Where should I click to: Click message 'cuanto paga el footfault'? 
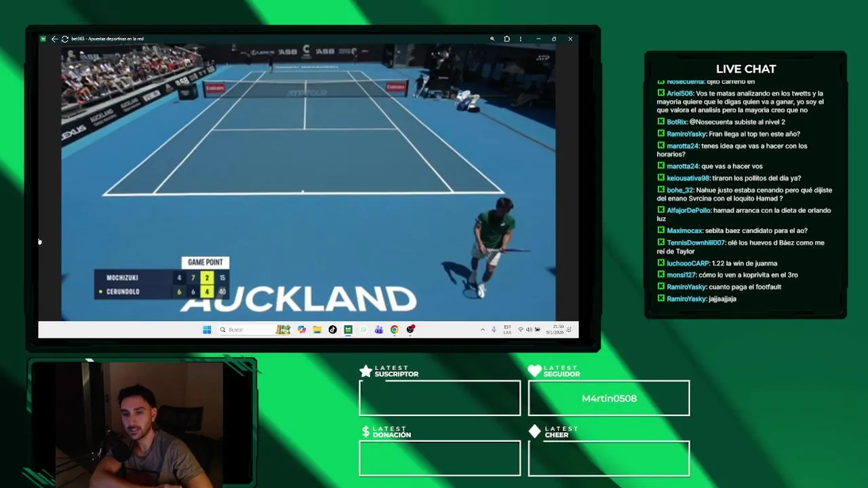pyautogui.click(x=745, y=287)
